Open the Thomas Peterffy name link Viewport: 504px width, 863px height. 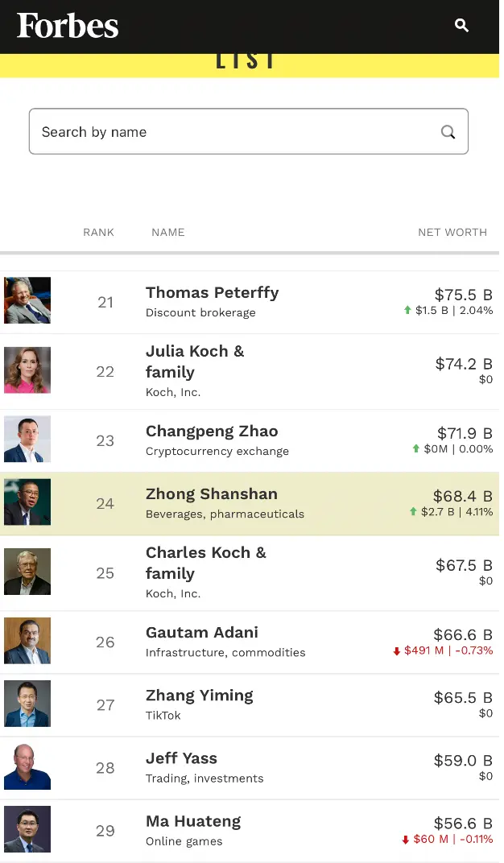[212, 293]
